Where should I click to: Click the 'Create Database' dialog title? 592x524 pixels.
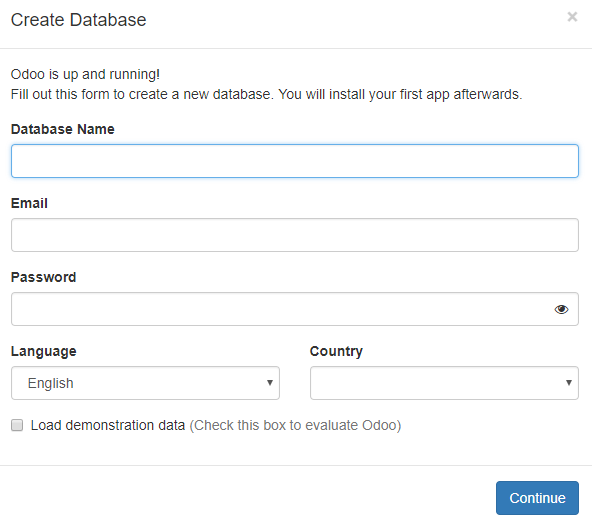(79, 20)
